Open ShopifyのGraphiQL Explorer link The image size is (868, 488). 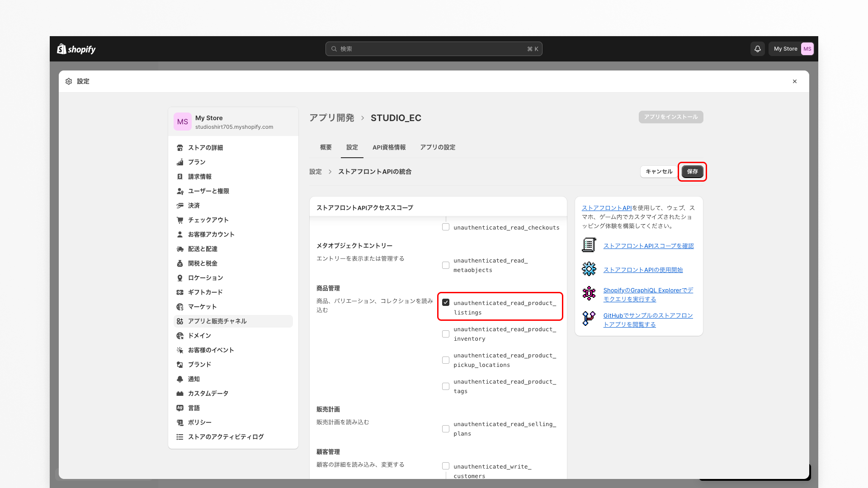(648, 295)
